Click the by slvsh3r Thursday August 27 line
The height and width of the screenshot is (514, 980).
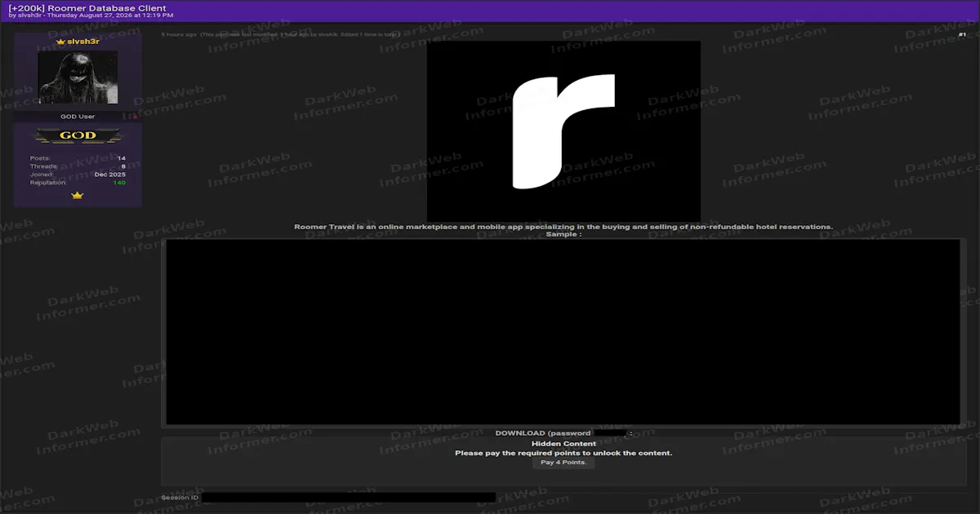(x=91, y=16)
